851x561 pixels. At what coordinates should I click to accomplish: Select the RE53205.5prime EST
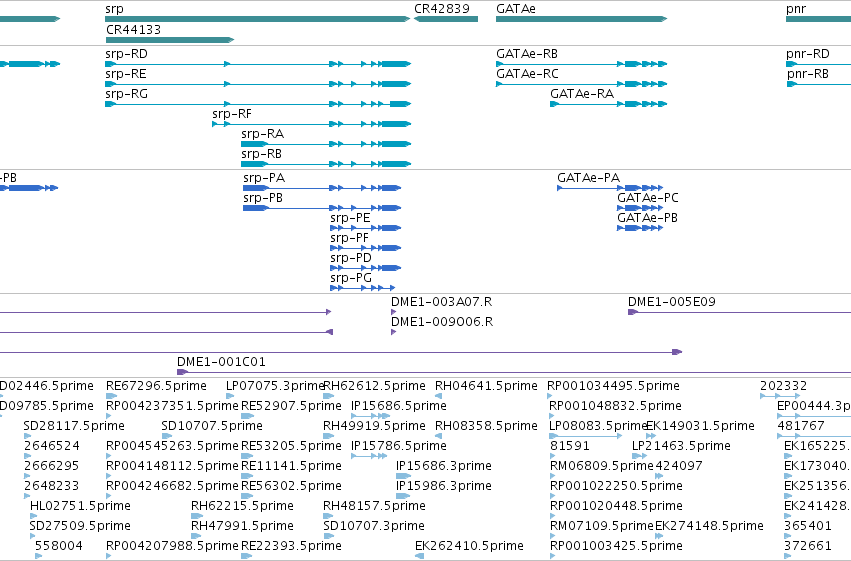coord(247,456)
